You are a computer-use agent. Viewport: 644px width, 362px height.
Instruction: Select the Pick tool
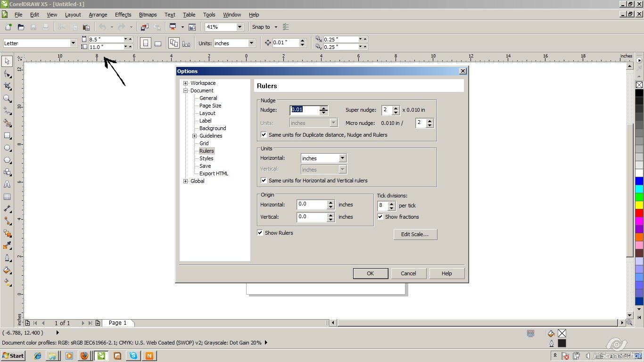click(x=7, y=61)
